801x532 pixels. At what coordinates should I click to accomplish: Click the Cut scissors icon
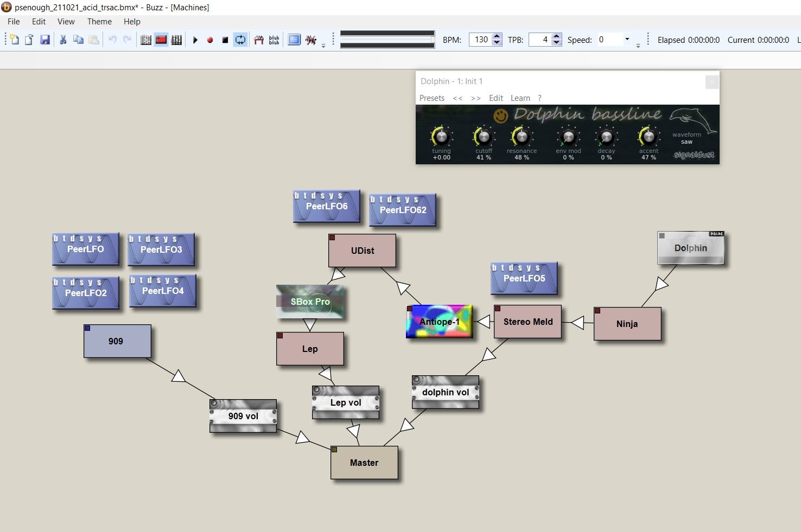coord(63,40)
